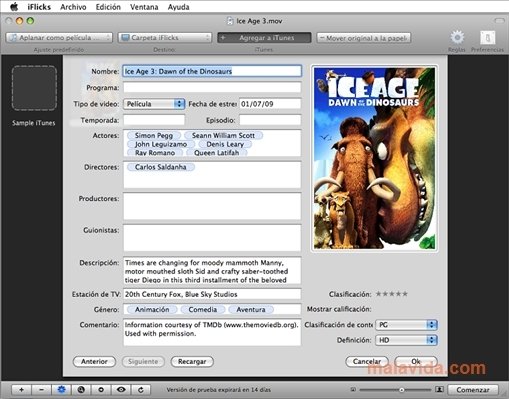Adjust the thumbnail size slider
This screenshot has height=399, width=509.
point(401,390)
